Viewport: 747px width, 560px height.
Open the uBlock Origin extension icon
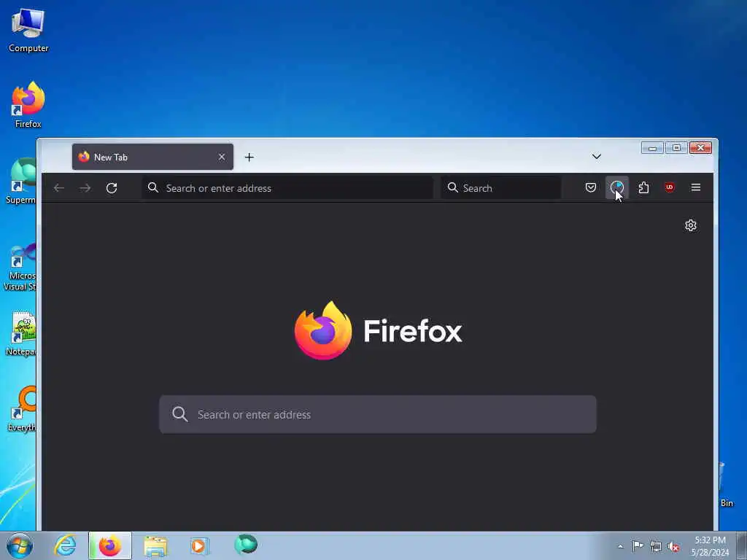670,187
